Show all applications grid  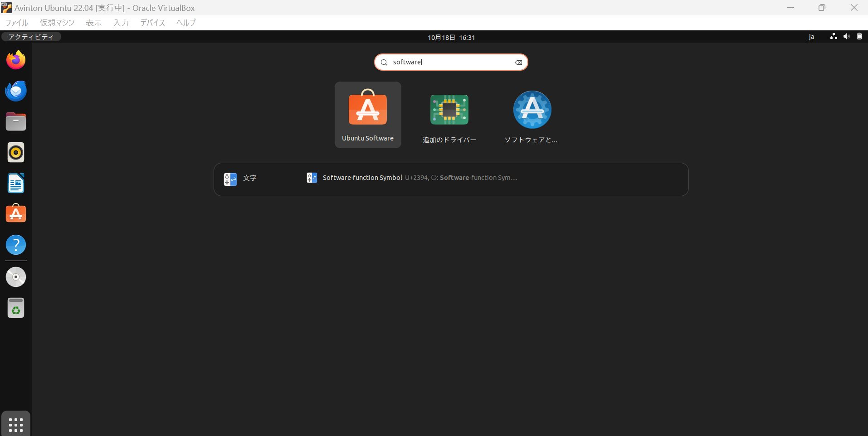point(16,425)
